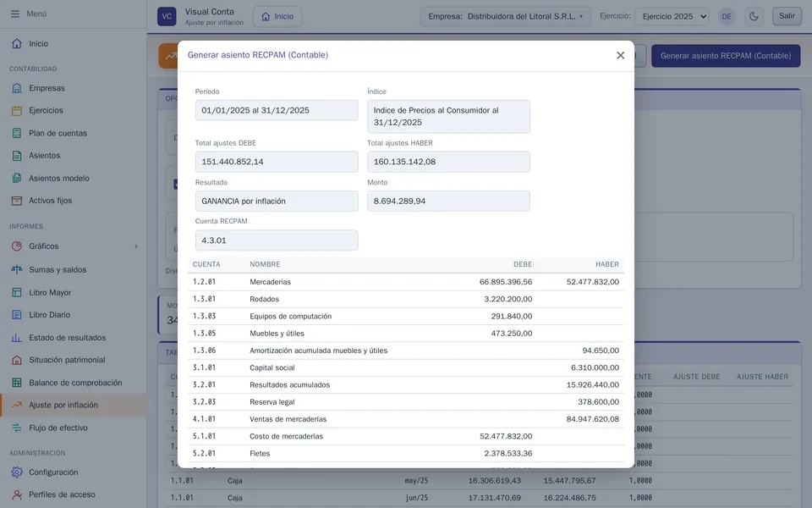Screen dimensions: 812x508
Task: Toggle dark mode with moon icon
Action: [x=754, y=16]
